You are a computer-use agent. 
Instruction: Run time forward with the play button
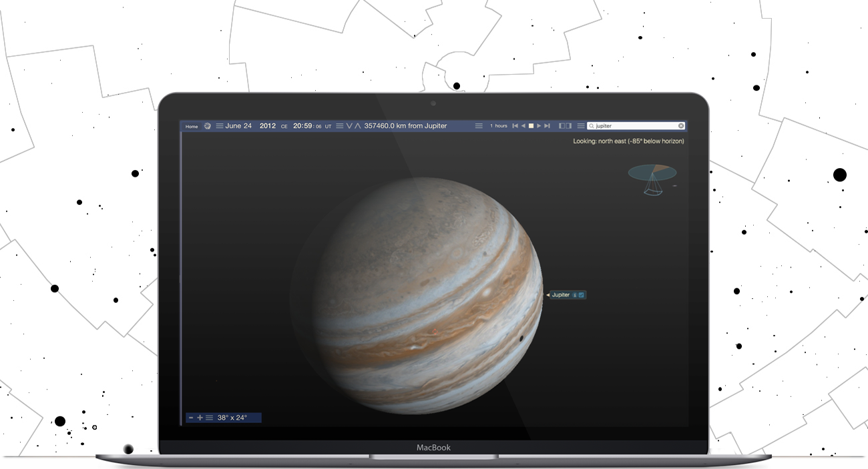pos(539,125)
